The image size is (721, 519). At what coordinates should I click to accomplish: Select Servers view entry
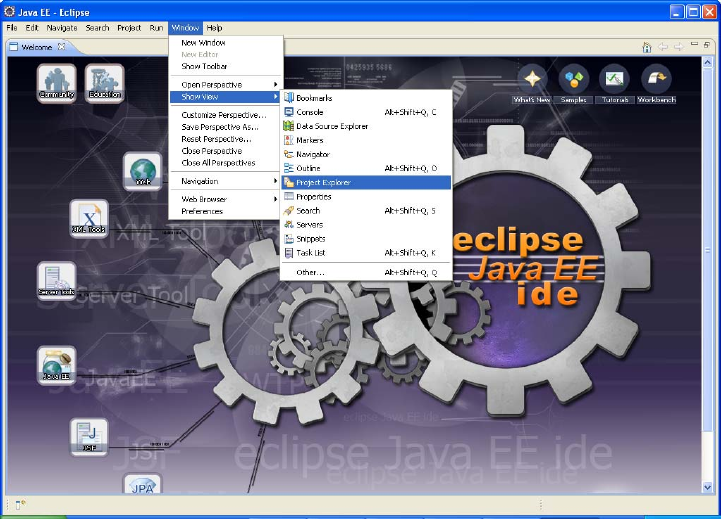point(366,225)
